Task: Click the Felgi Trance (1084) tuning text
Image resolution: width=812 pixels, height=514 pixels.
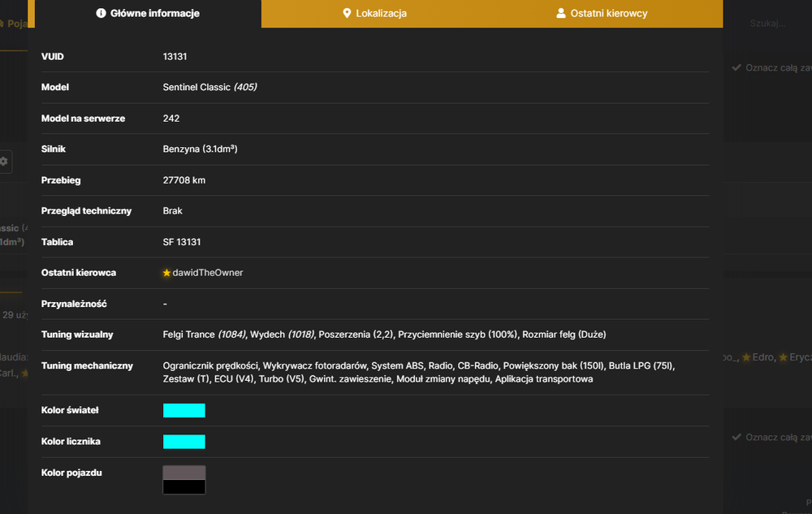Action: pos(204,335)
